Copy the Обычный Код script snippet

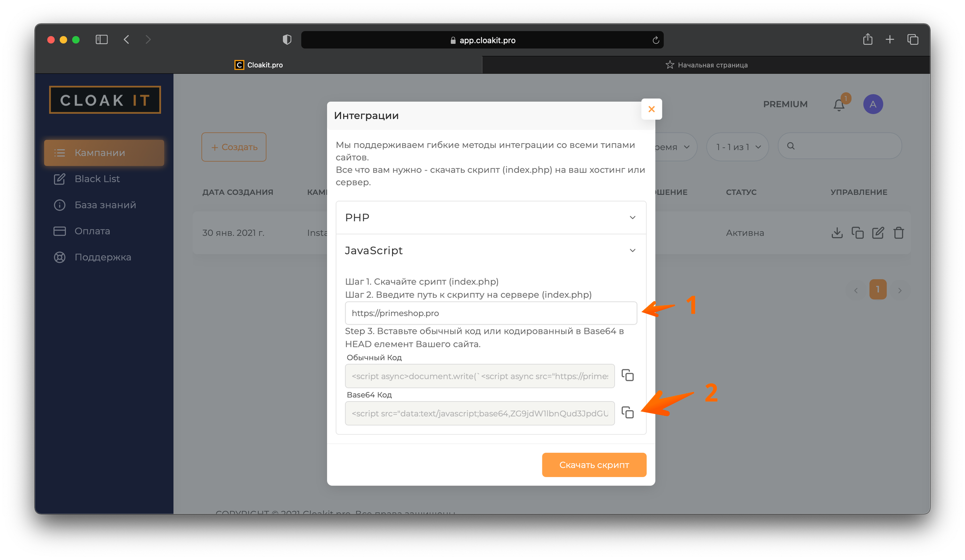click(x=627, y=375)
